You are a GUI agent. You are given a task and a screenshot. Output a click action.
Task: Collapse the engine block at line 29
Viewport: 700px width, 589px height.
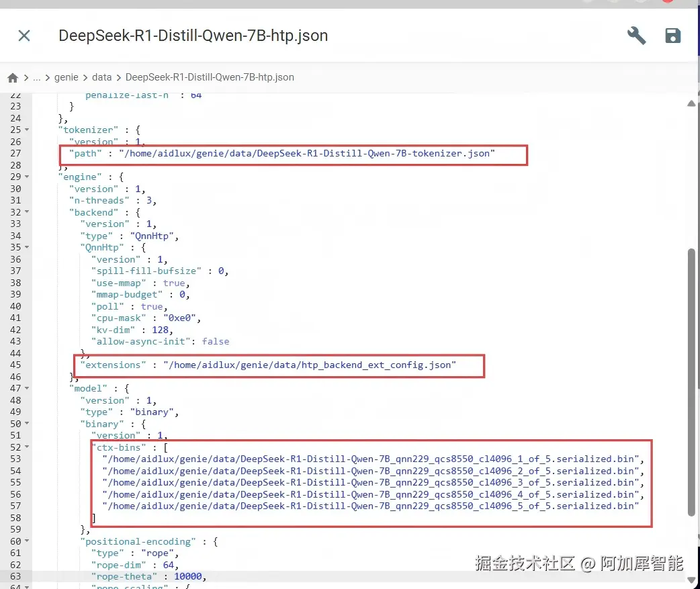(27, 177)
